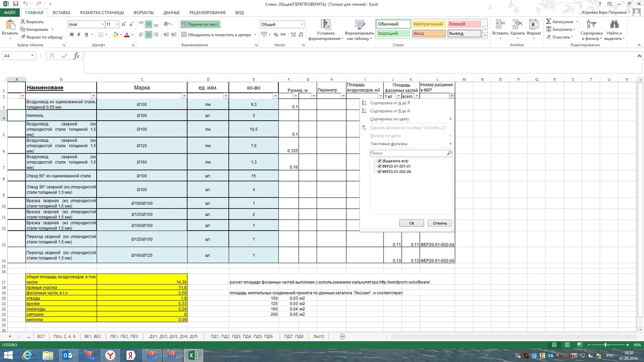Choose Сортировка от А до Я

point(390,103)
